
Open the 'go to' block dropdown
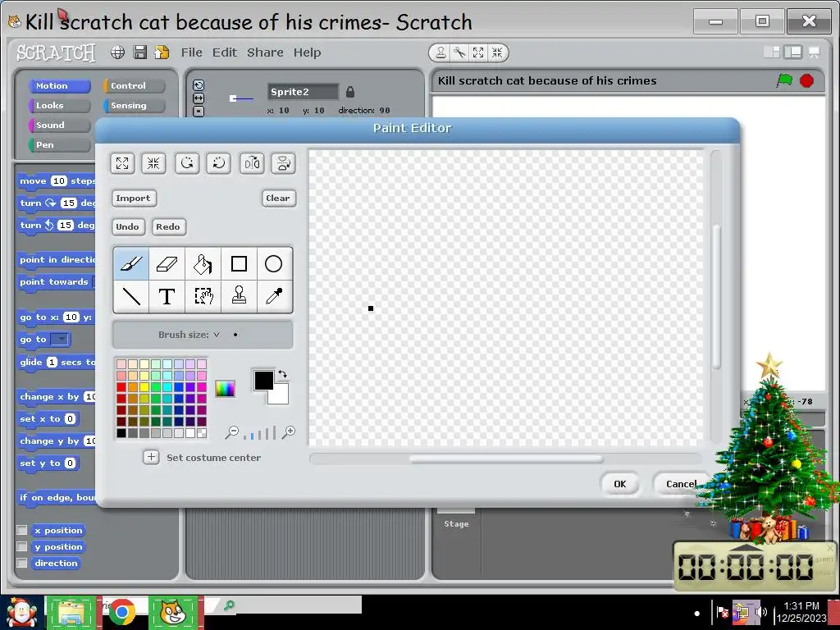click(62, 339)
